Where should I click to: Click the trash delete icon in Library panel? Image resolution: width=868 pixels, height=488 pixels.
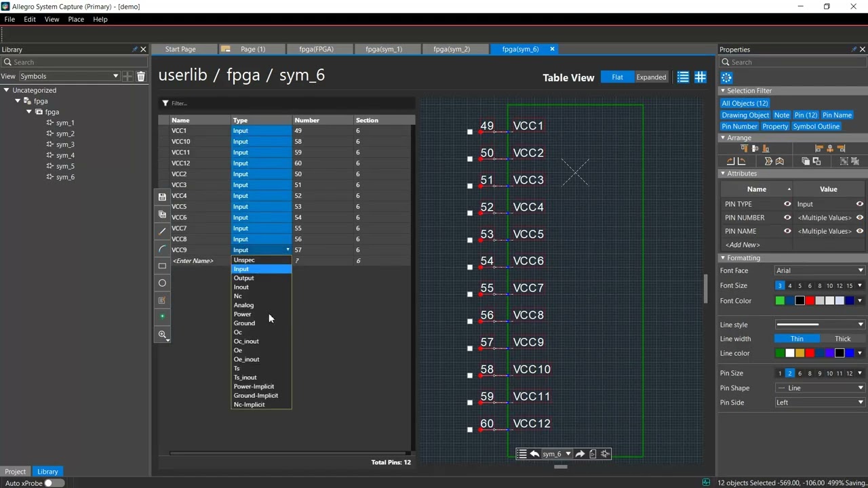(141, 77)
